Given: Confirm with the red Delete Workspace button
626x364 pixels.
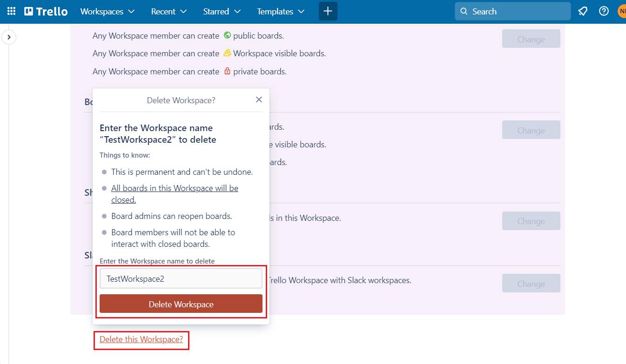Looking at the screenshot, I should 181,304.
